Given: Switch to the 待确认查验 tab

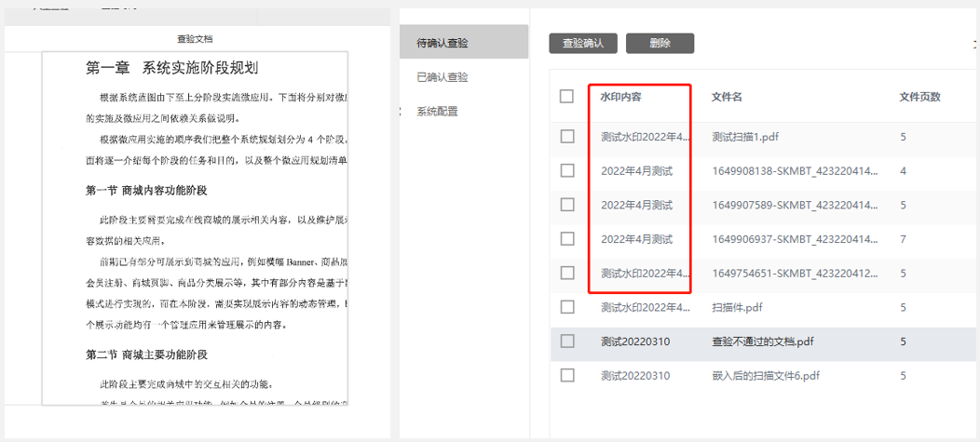Looking at the screenshot, I should point(442,43).
